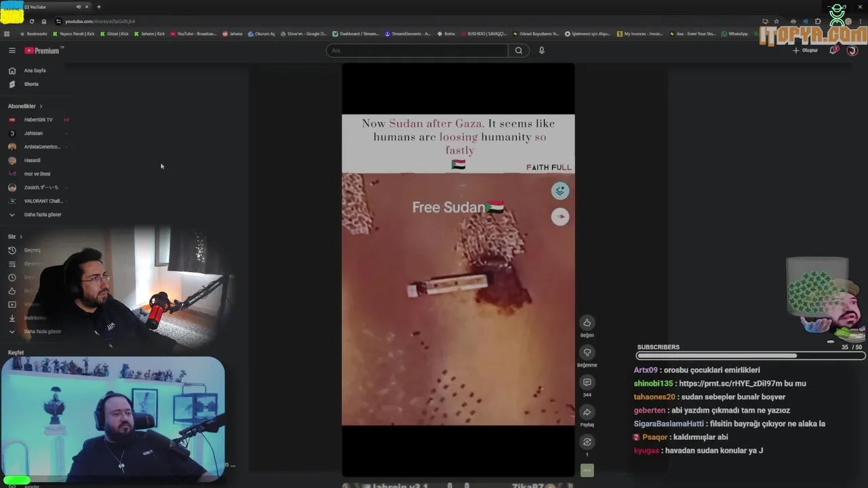Click the Shorts video player
The image size is (868, 488).
pyautogui.click(x=458, y=270)
